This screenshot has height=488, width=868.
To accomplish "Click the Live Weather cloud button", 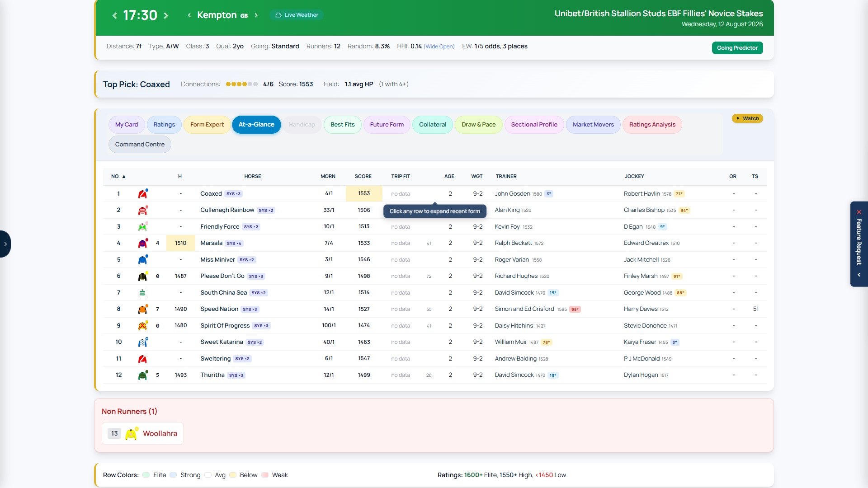I will pos(297,15).
